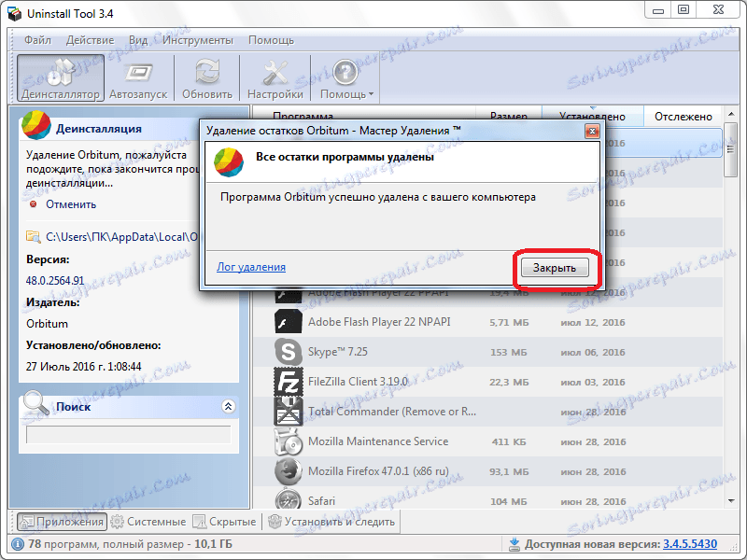Click the Skype 7.25 icon

(289, 352)
